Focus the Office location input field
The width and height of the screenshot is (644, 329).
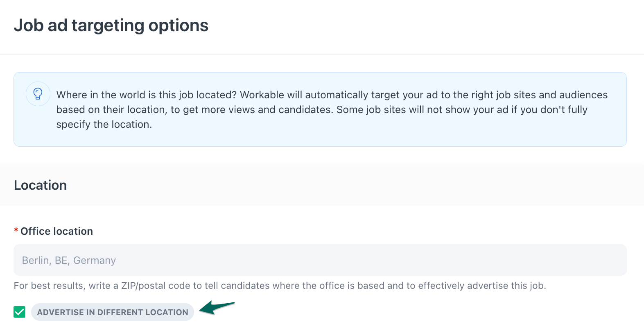(320, 260)
